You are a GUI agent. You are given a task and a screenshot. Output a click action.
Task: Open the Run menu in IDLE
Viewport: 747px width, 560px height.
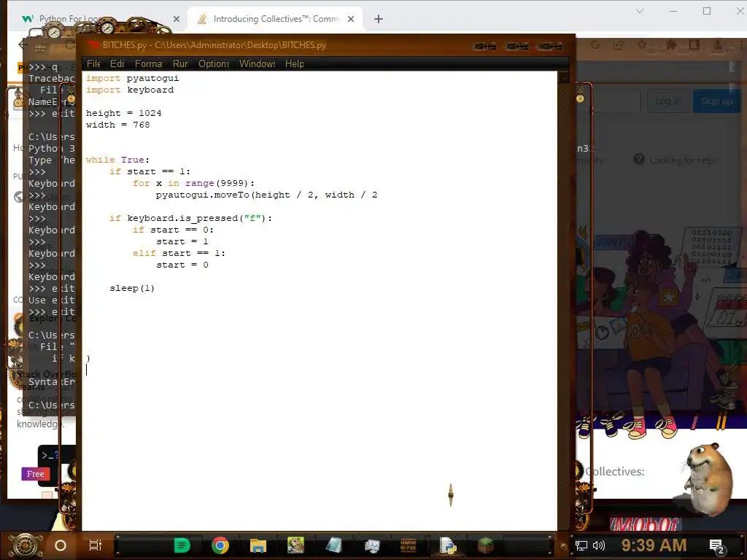pos(181,64)
